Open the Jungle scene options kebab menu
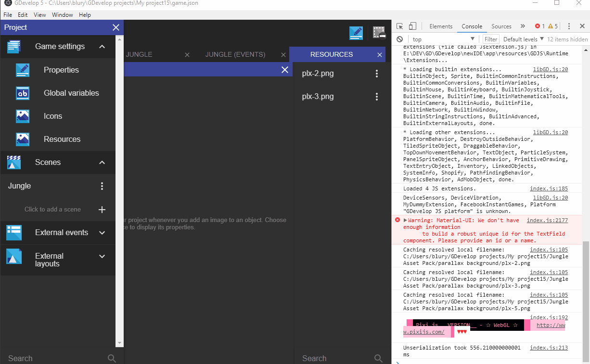 (102, 186)
